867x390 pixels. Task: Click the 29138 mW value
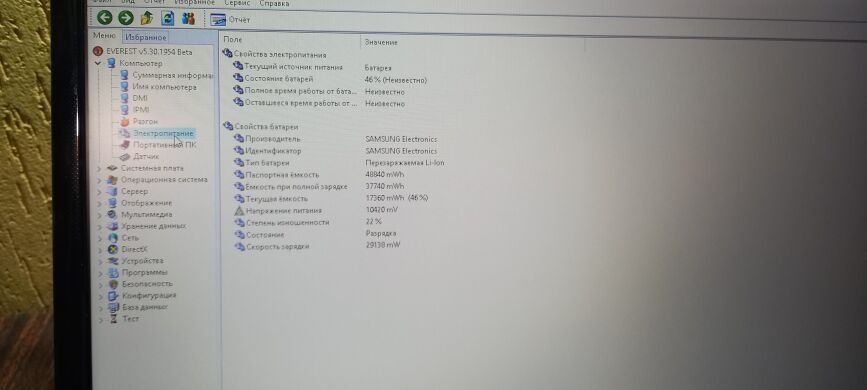click(383, 245)
